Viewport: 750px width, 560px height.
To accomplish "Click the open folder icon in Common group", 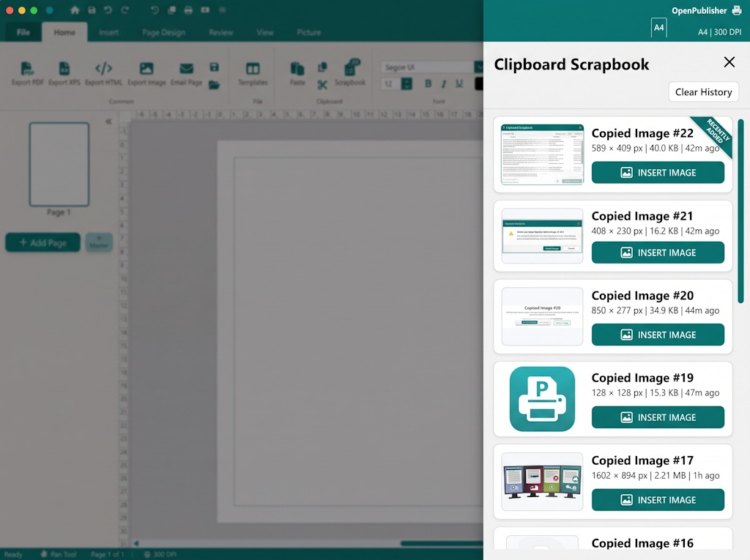I will (215, 85).
